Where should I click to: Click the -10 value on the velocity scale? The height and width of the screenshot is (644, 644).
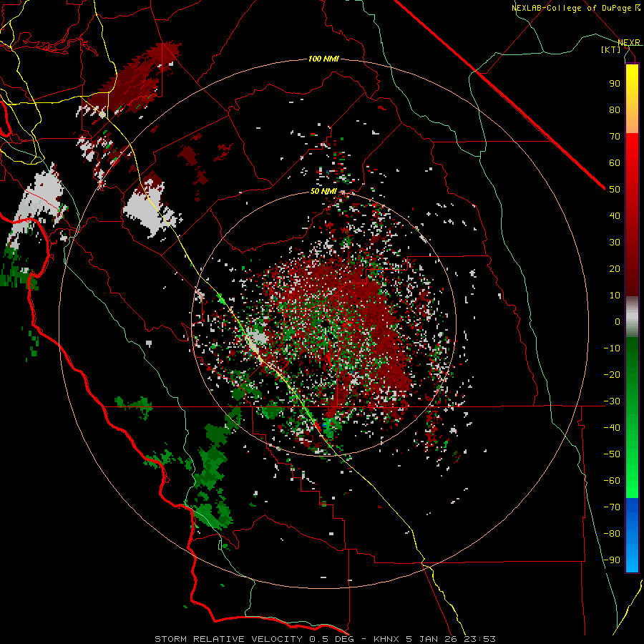(x=612, y=348)
